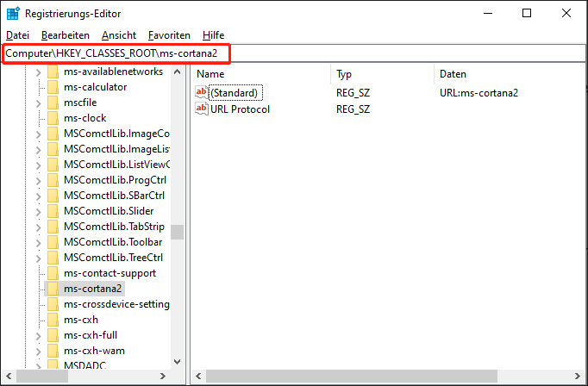Open the Bearbeiten menu
Viewport: 588px width, 386px height.
pos(66,35)
